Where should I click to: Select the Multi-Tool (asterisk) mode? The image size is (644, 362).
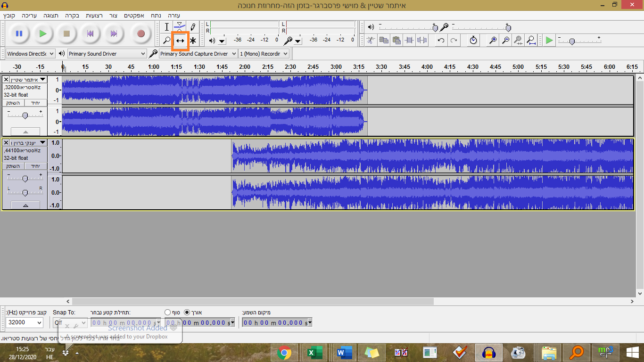(193, 40)
